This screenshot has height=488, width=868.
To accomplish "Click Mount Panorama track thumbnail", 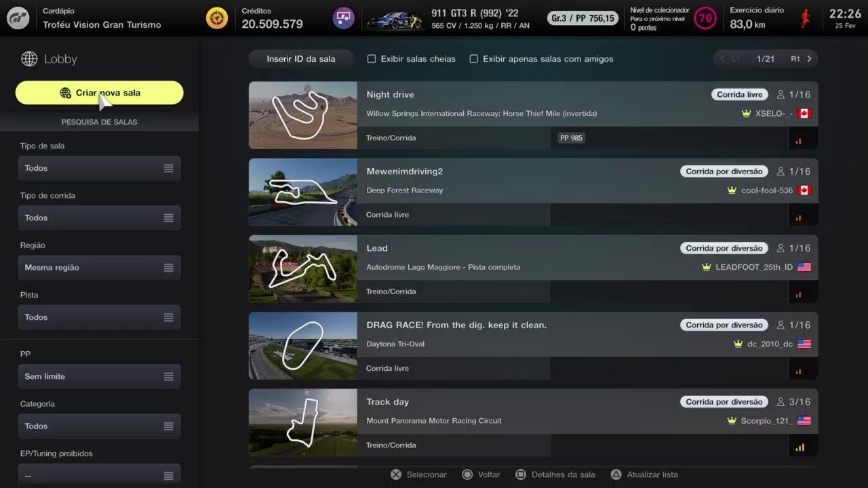I will click(303, 422).
